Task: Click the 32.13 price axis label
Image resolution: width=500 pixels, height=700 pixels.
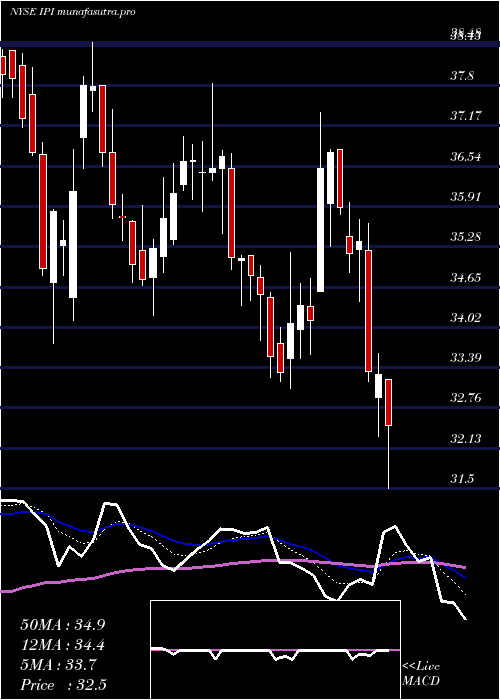Action: 465,438
